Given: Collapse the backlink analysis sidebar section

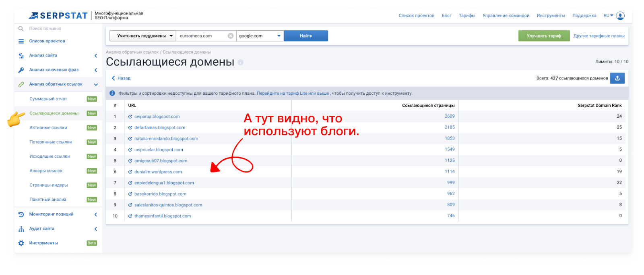Looking at the screenshot, I should click(x=96, y=84).
